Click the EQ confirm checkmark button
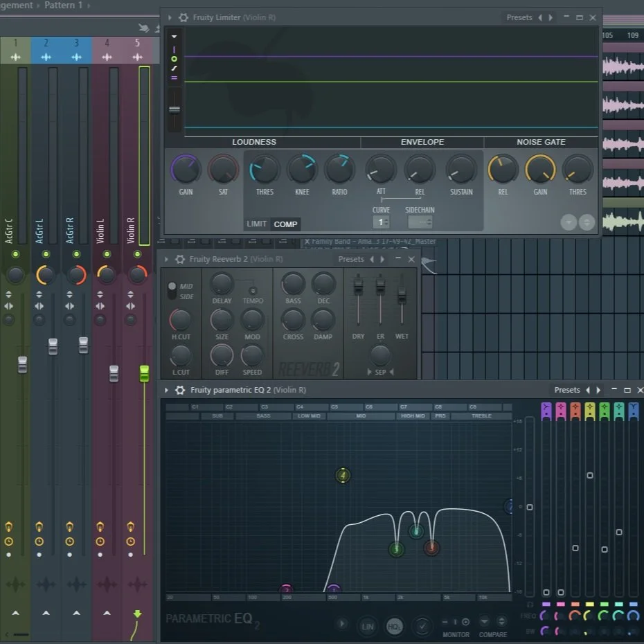The image size is (644, 644). [422, 626]
